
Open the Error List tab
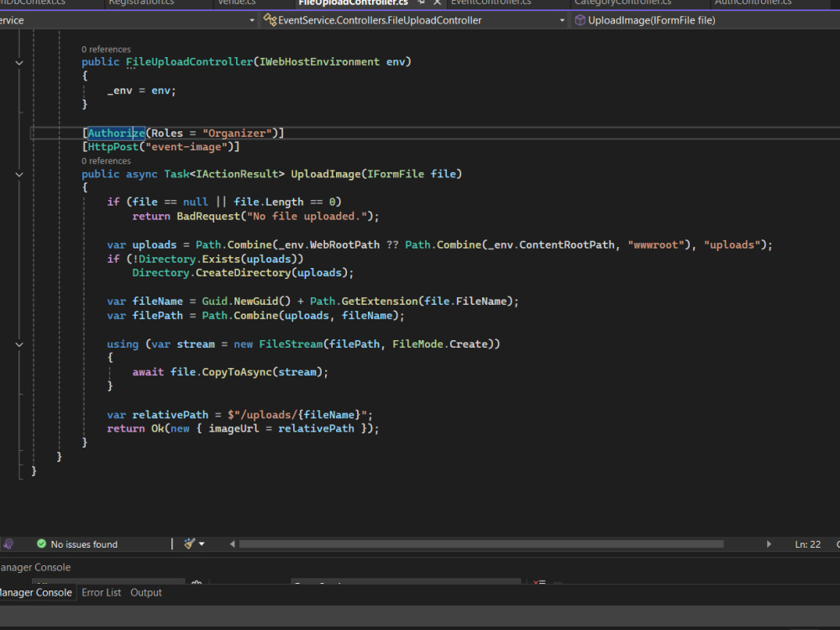(102, 592)
